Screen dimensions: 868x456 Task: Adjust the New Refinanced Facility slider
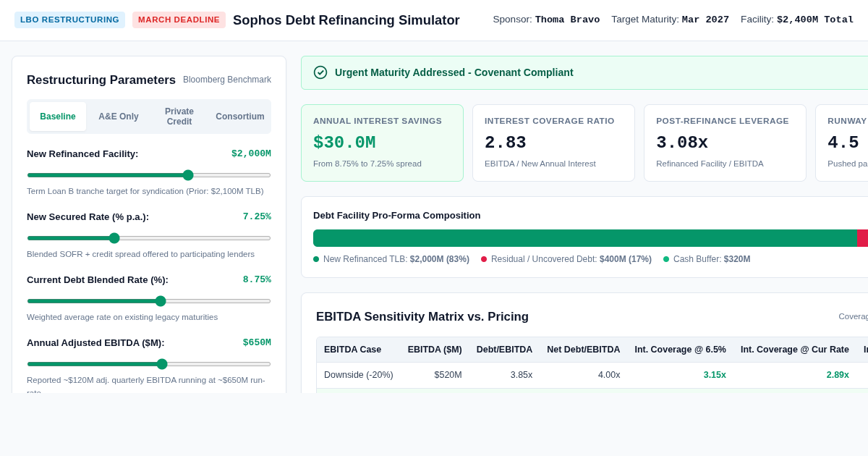coord(149,175)
